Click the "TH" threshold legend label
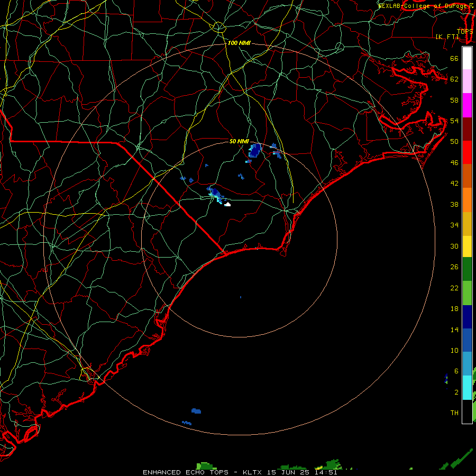 pos(454,413)
